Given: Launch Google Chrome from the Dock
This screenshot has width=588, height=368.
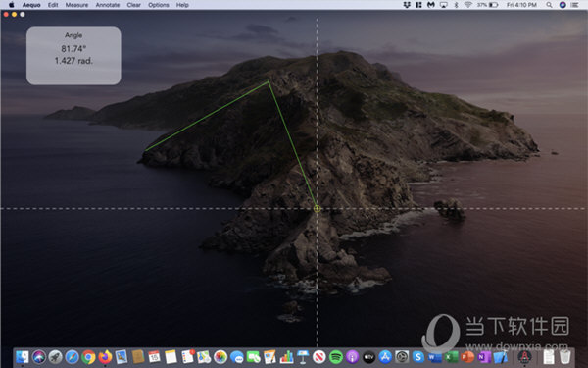Looking at the screenshot, I should pyautogui.click(x=88, y=357).
